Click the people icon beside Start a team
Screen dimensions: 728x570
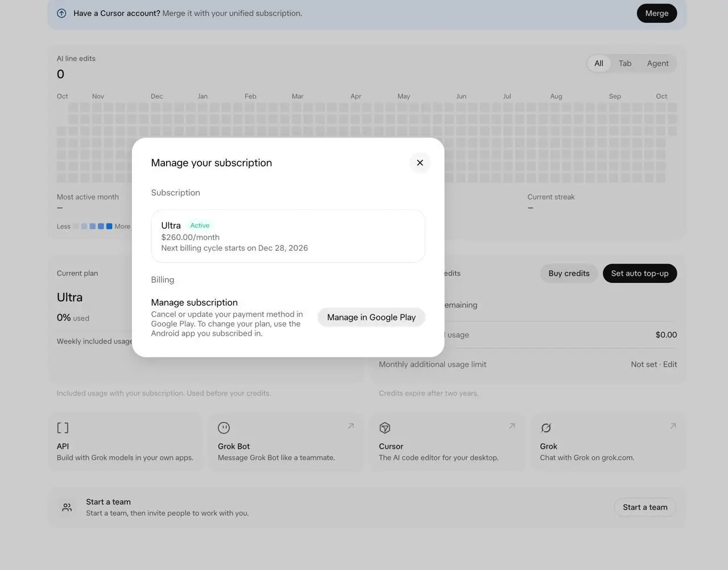point(67,507)
